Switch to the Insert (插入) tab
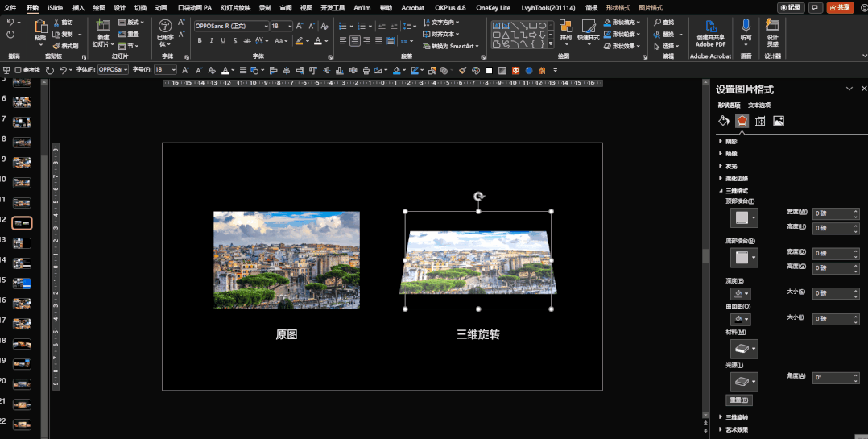The height and width of the screenshot is (439, 868). coord(79,8)
